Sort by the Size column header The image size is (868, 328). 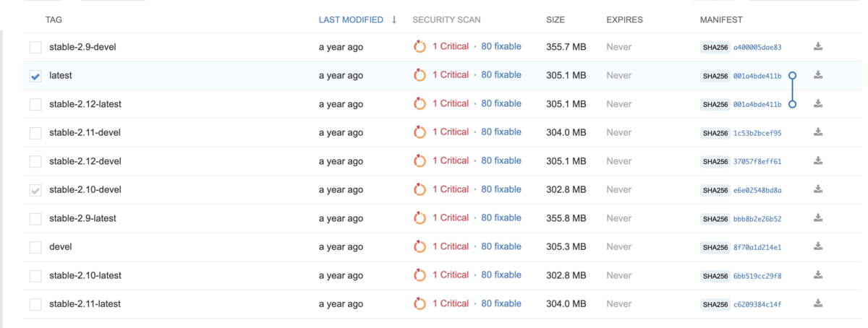(556, 20)
